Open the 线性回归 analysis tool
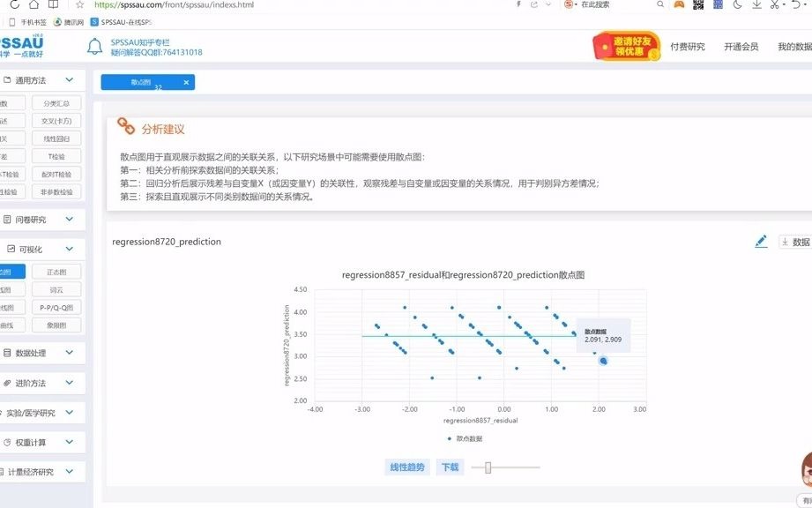 coord(56,138)
